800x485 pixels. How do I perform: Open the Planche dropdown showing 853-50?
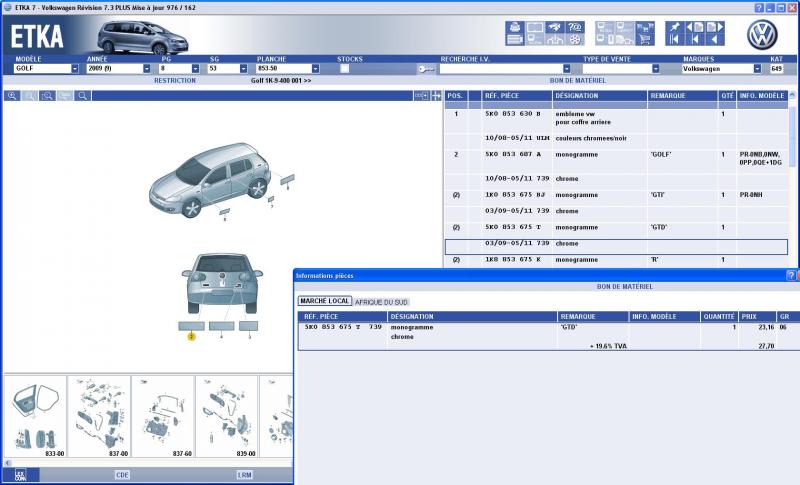[315, 69]
